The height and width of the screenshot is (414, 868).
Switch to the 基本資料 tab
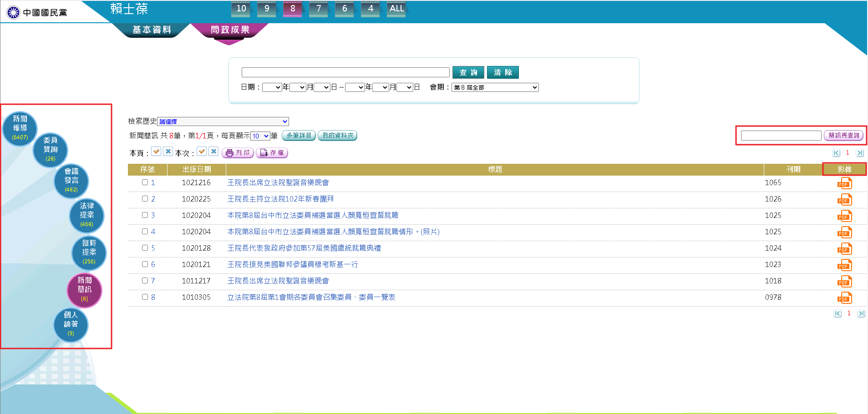click(152, 30)
